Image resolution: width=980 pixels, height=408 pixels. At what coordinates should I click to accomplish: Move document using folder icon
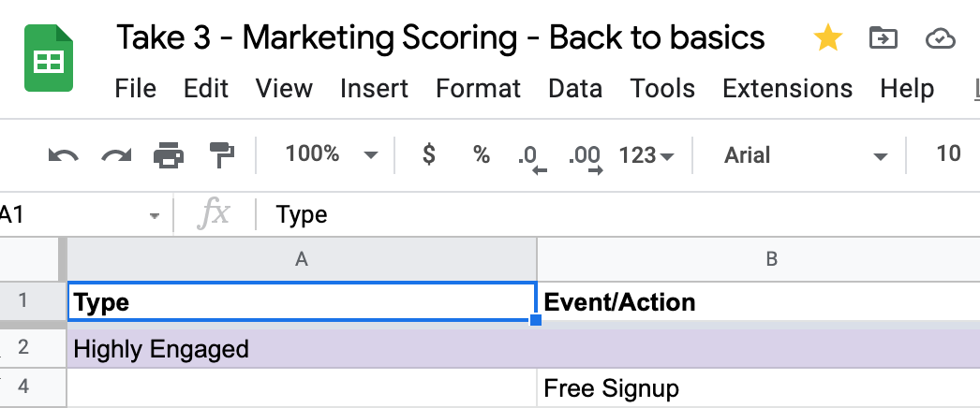(x=883, y=38)
